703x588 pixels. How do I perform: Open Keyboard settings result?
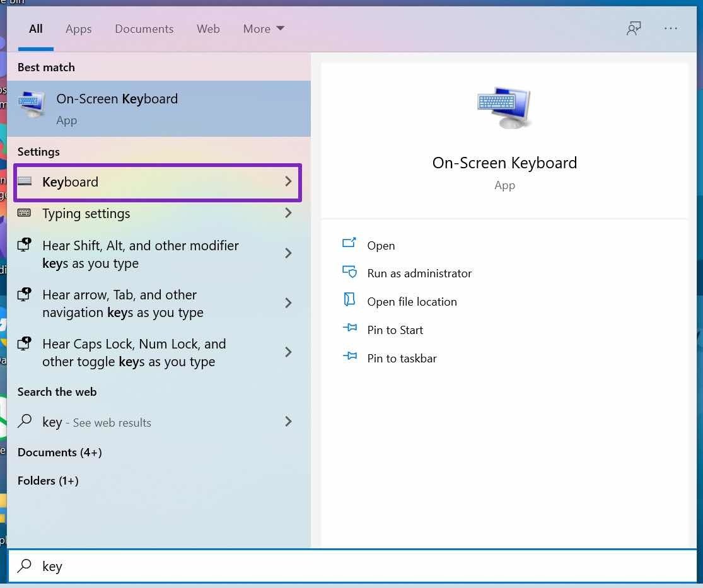158,182
